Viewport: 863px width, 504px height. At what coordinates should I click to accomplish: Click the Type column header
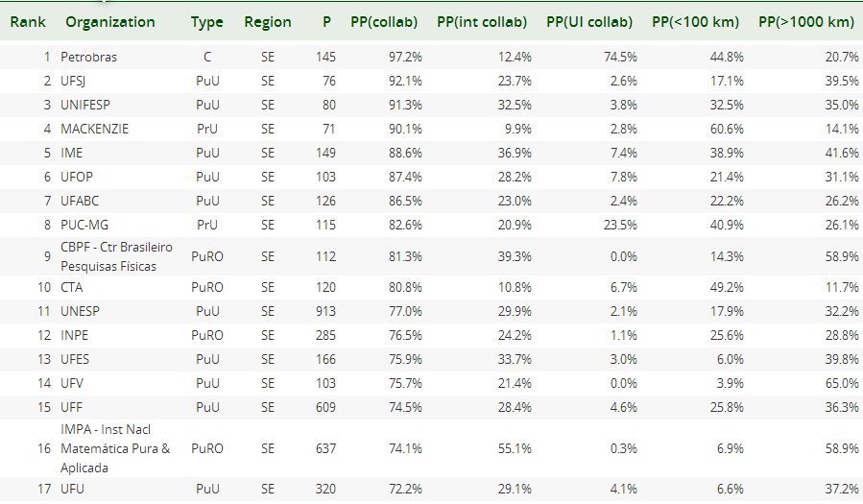click(x=207, y=22)
